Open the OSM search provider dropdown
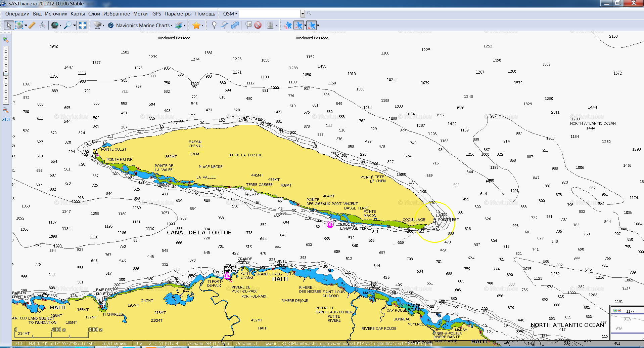 coord(230,14)
